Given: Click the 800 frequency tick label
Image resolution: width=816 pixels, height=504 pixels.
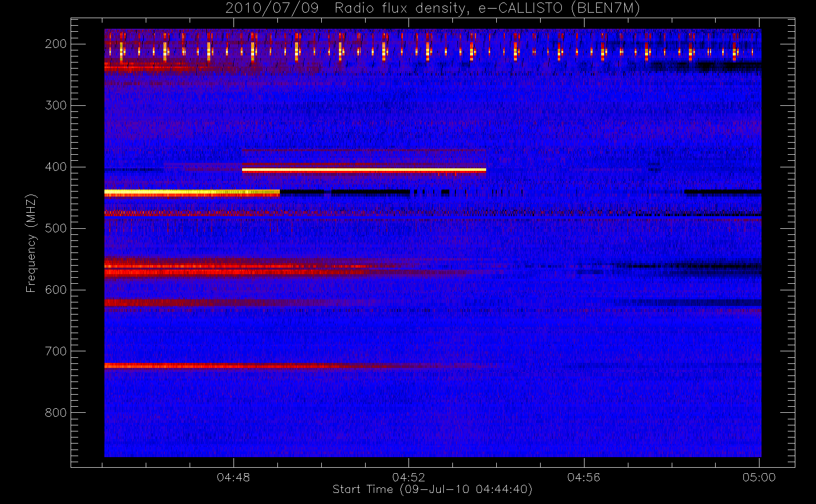Looking at the screenshot, I should tap(56, 413).
